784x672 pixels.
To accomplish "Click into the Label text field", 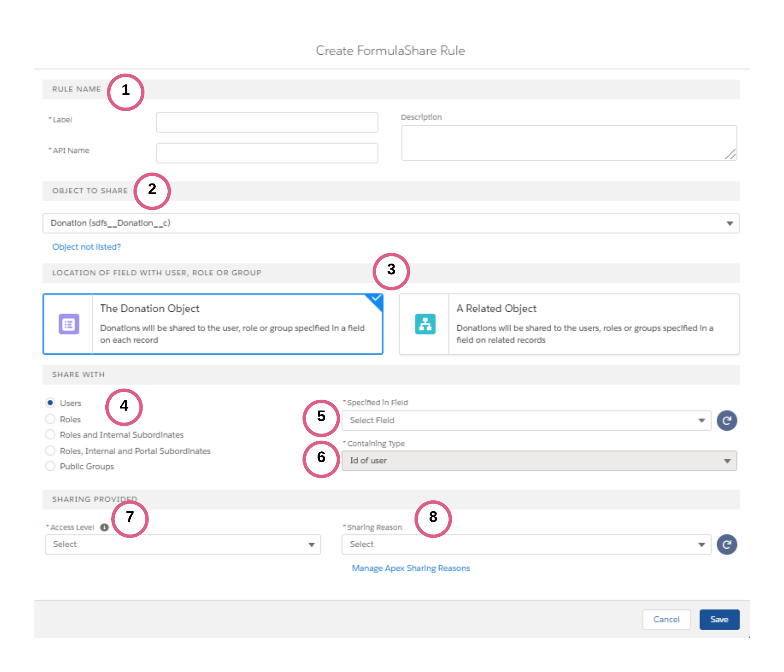I will click(x=267, y=122).
